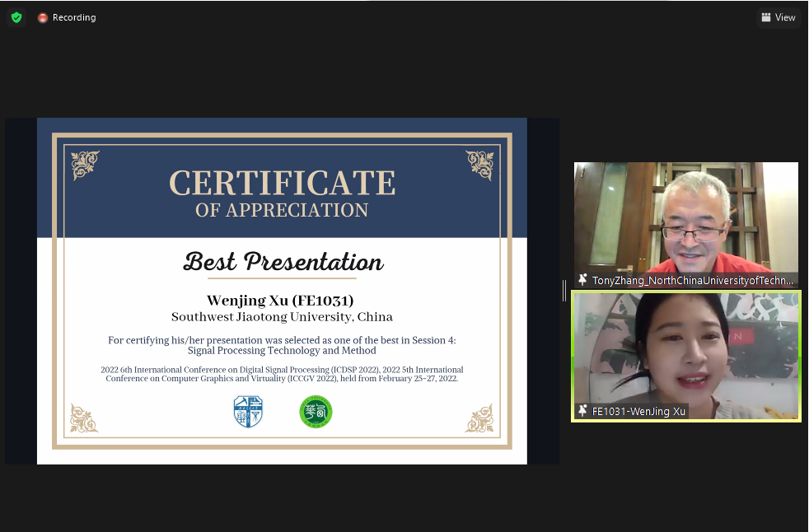
Task: Click 'Southwest Jiaotong University, China' text
Action: click(x=282, y=317)
